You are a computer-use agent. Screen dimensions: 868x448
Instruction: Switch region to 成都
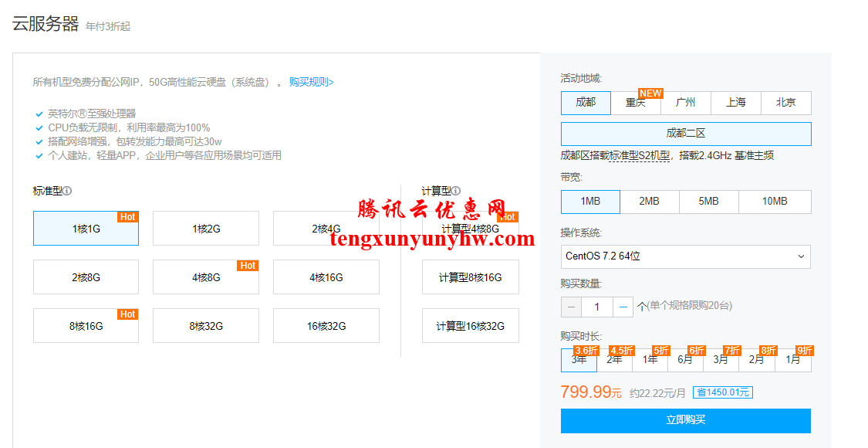(586, 103)
